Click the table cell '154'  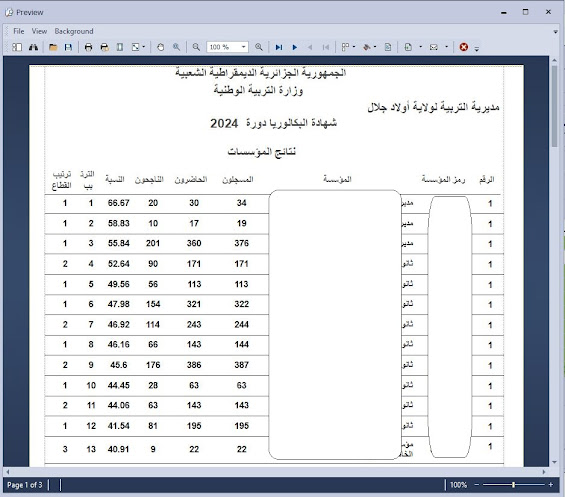[x=153, y=304]
